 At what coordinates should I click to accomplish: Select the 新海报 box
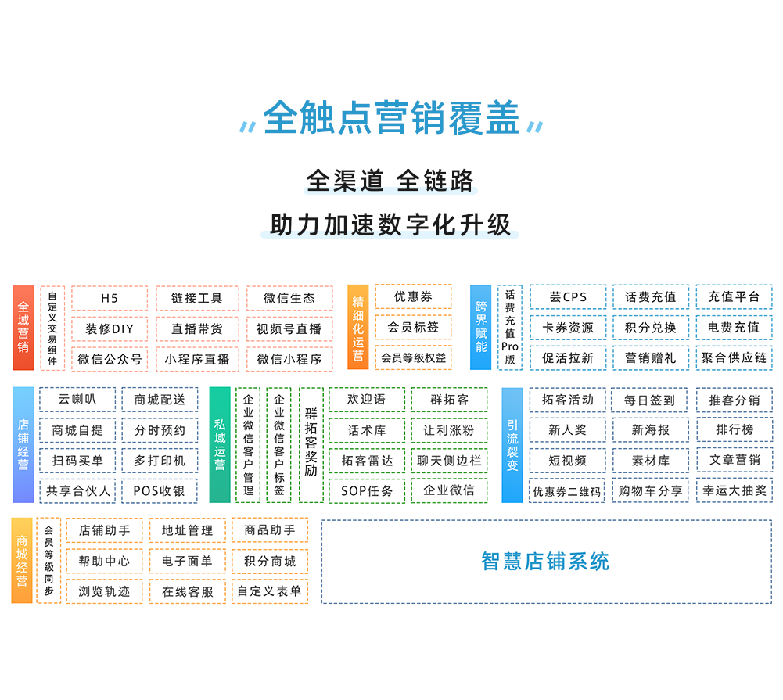tap(650, 430)
